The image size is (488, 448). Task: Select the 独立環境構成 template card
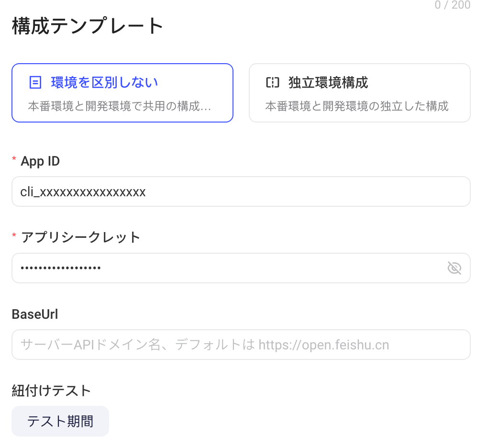click(359, 93)
